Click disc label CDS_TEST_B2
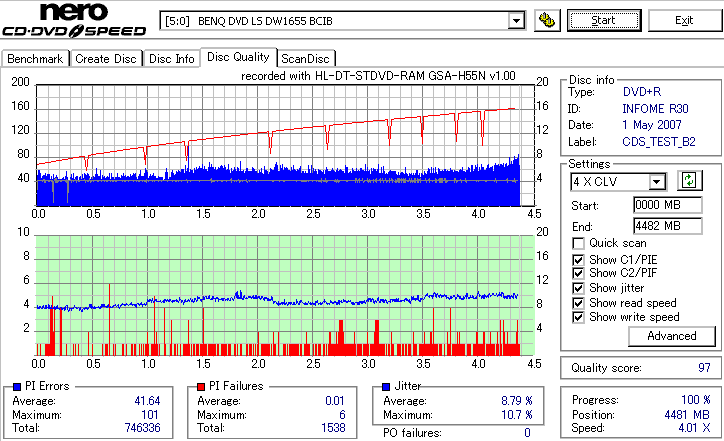 [659, 142]
